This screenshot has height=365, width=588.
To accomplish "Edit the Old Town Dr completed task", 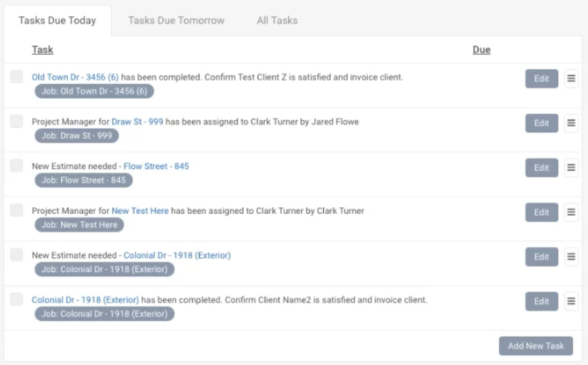I will click(541, 78).
